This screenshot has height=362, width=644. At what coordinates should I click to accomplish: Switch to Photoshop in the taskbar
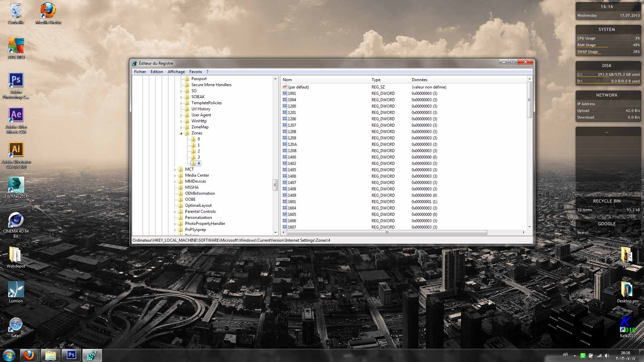click(71, 355)
